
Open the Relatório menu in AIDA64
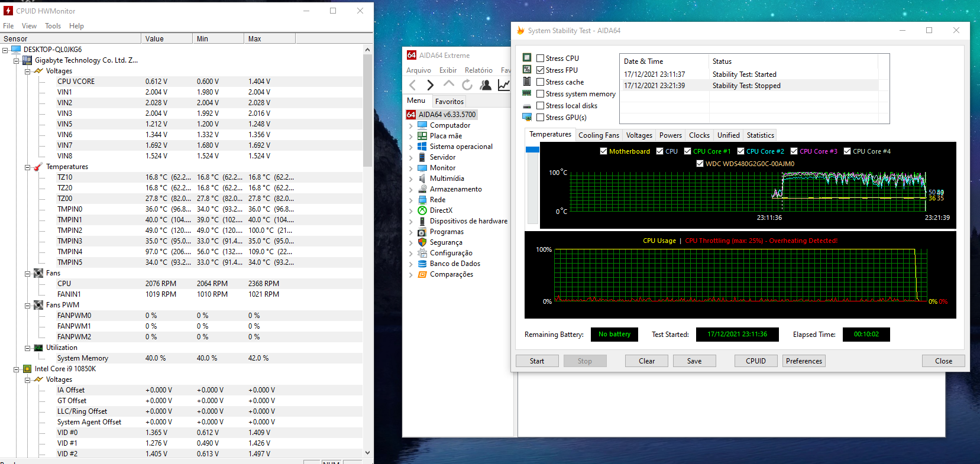click(x=478, y=70)
